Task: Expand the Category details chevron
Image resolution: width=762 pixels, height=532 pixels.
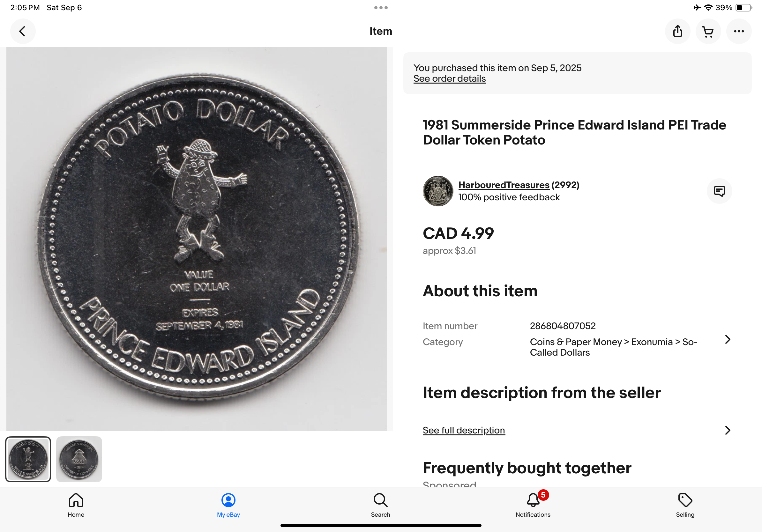Action: click(x=728, y=339)
